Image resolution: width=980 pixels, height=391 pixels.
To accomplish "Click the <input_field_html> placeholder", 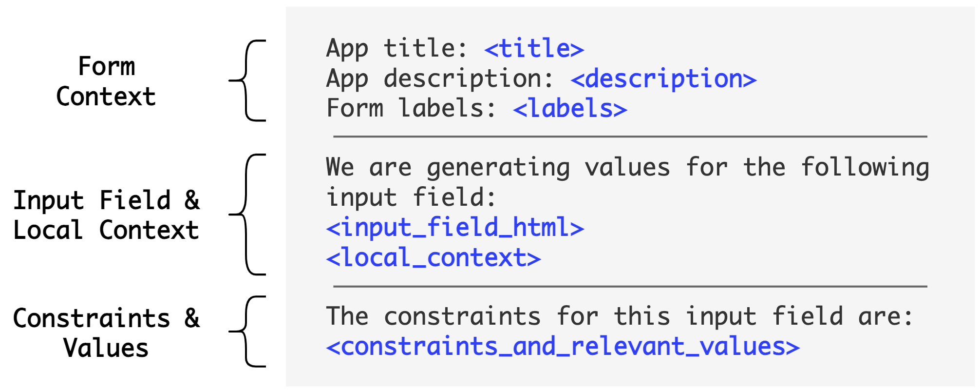I will pos(455,228).
